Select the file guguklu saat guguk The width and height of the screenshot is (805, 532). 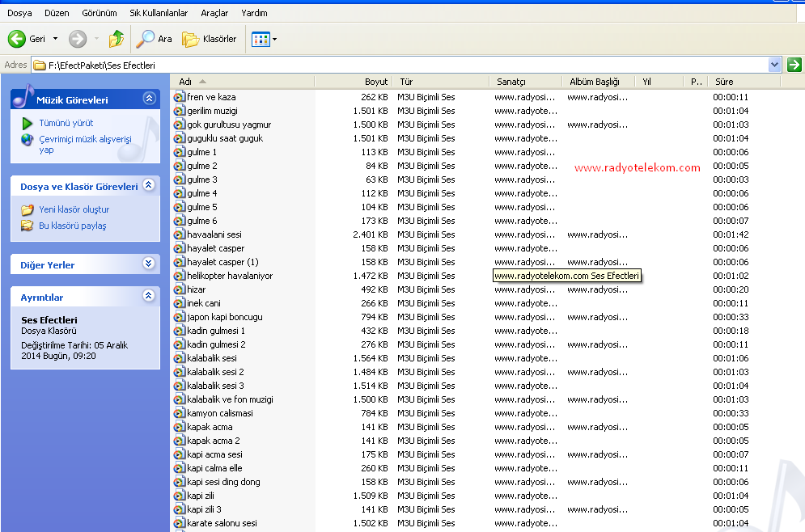point(225,138)
